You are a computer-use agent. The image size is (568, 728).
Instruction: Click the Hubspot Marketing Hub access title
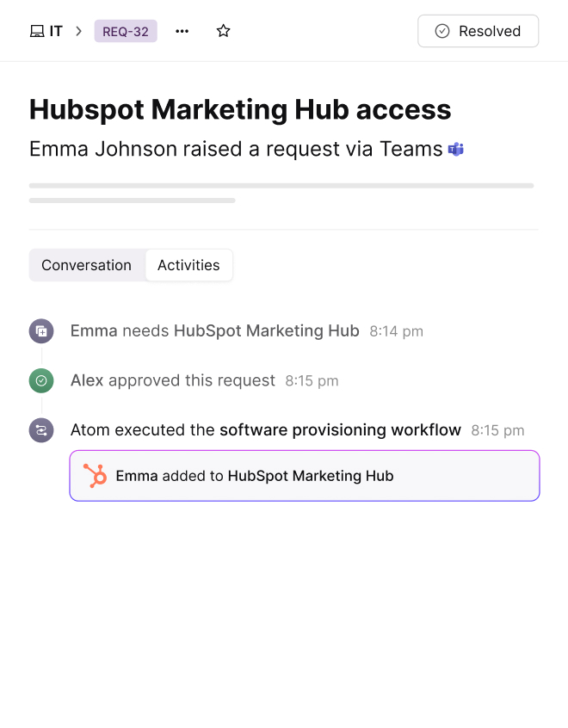click(239, 109)
